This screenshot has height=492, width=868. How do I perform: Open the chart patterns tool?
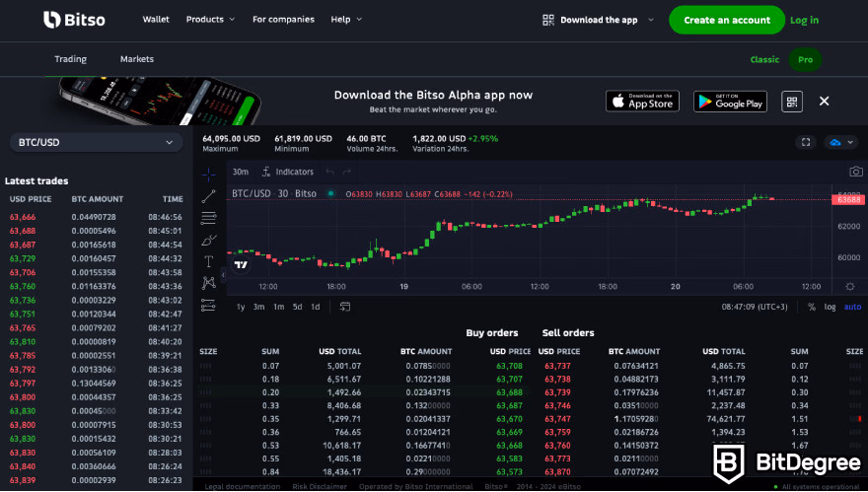[x=209, y=283]
